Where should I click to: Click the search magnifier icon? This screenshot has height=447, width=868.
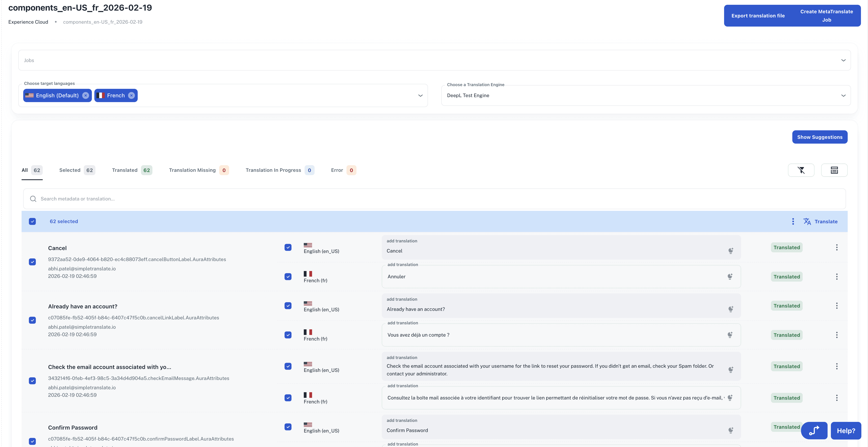click(x=33, y=199)
